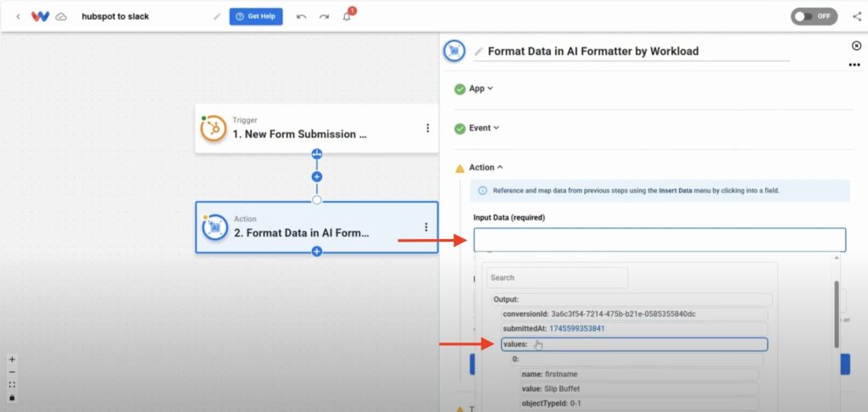Toggle the workflow OFF switch on
The image size is (868, 412).
coord(814,17)
